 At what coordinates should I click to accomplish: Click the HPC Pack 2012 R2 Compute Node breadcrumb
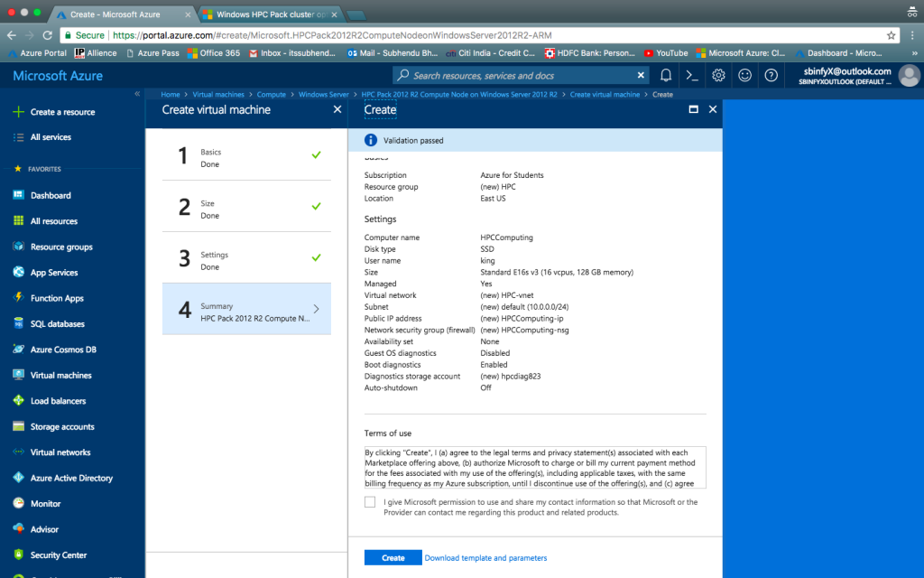(x=459, y=94)
